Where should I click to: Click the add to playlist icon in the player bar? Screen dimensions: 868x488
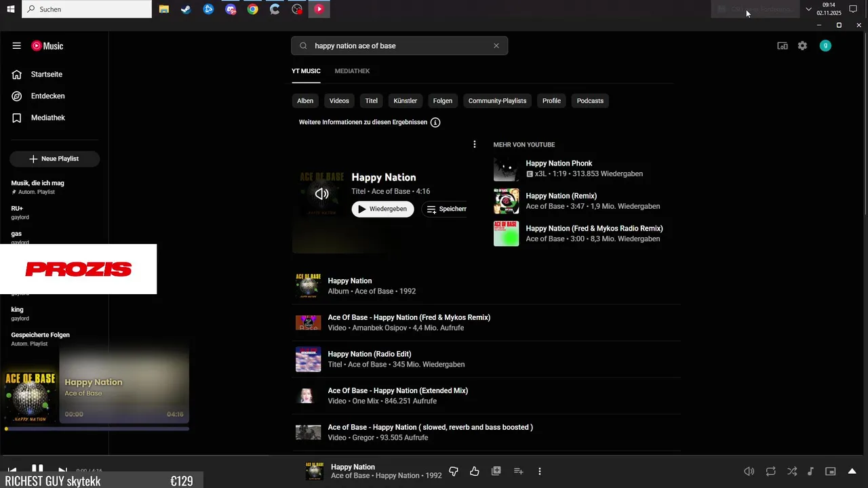point(518,471)
